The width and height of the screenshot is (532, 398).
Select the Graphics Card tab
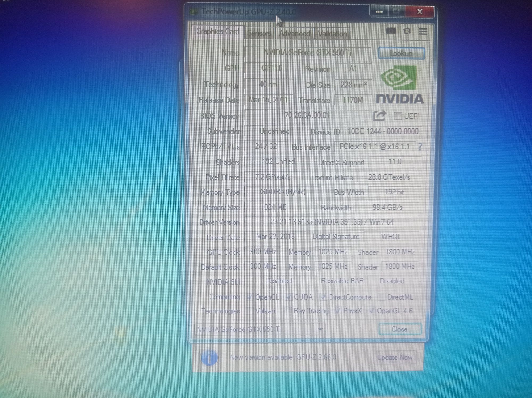tap(218, 32)
